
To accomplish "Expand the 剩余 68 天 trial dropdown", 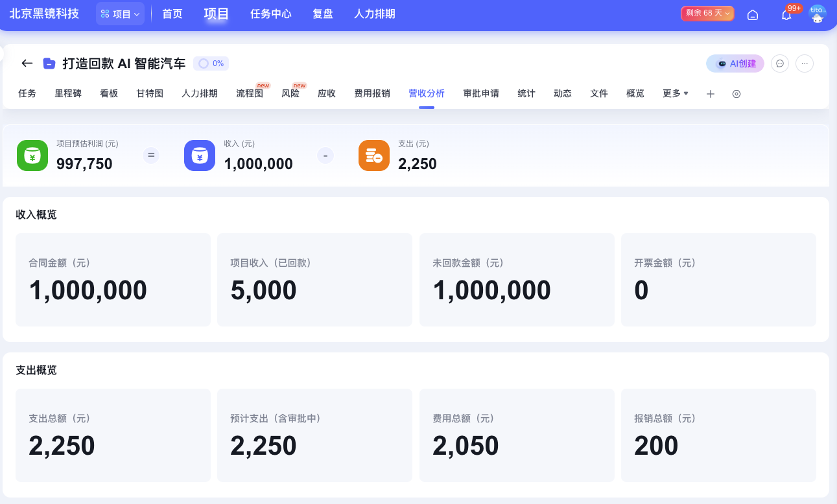I will coord(707,14).
